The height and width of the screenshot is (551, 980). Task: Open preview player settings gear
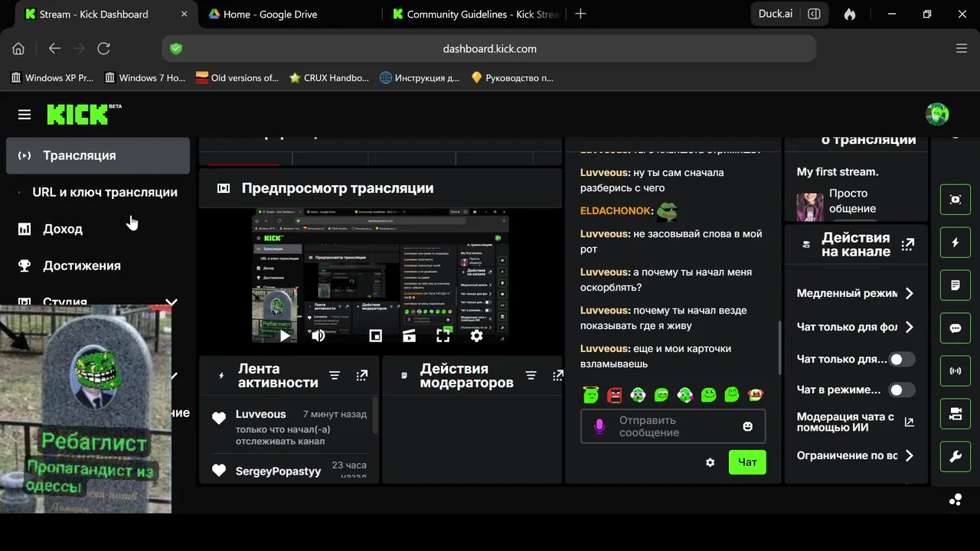[x=476, y=335]
